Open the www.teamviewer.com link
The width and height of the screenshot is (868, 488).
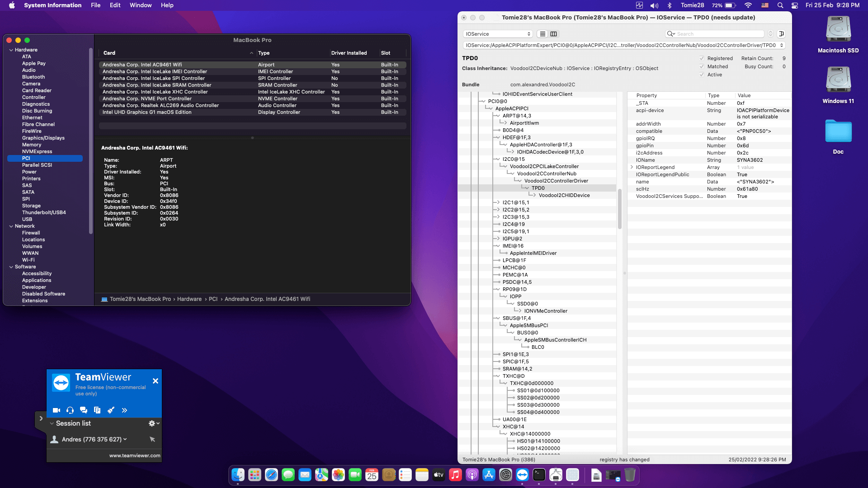[x=135, y=455]
